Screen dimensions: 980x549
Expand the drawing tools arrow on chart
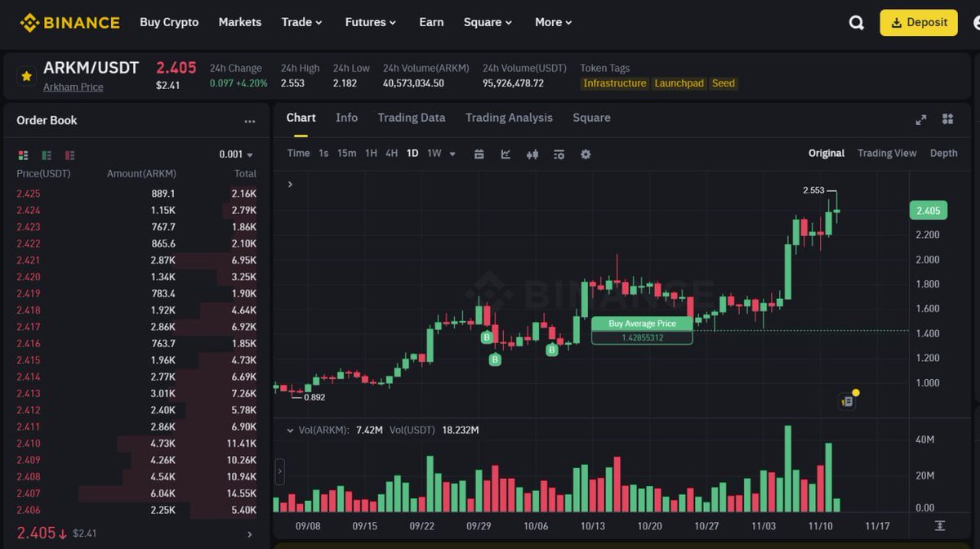pyautogui.click(x=290, y=185)
